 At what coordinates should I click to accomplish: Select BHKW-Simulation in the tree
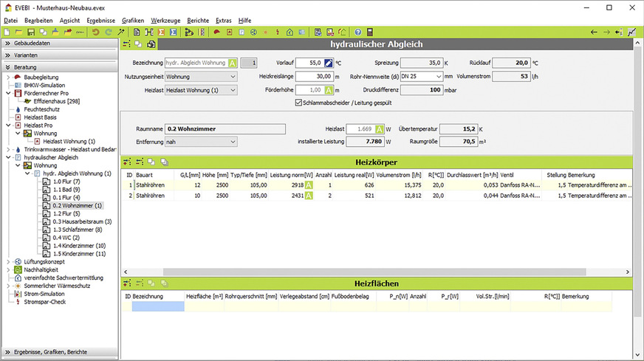tap(44, 86)
